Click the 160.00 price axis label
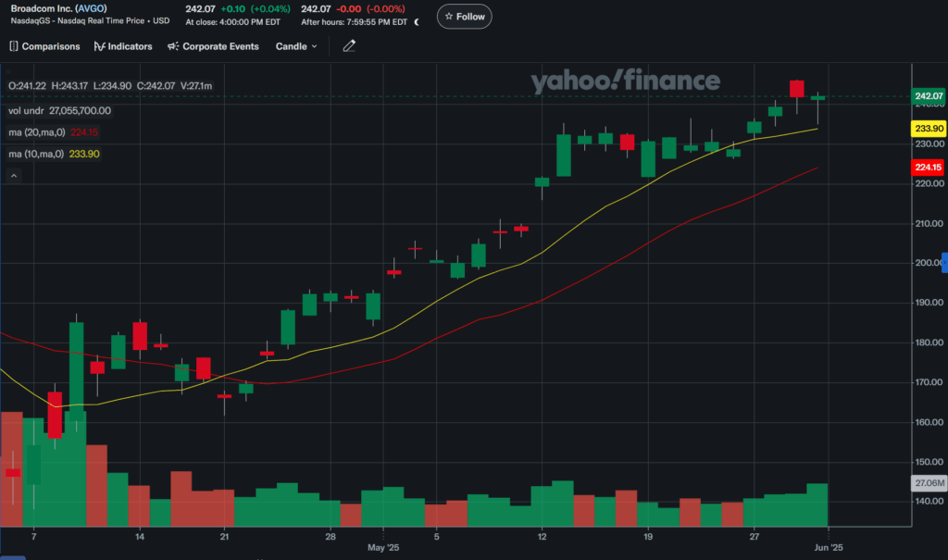Viewport: 948px width, 560px height. pyautogui.click(x=929, y=423)
